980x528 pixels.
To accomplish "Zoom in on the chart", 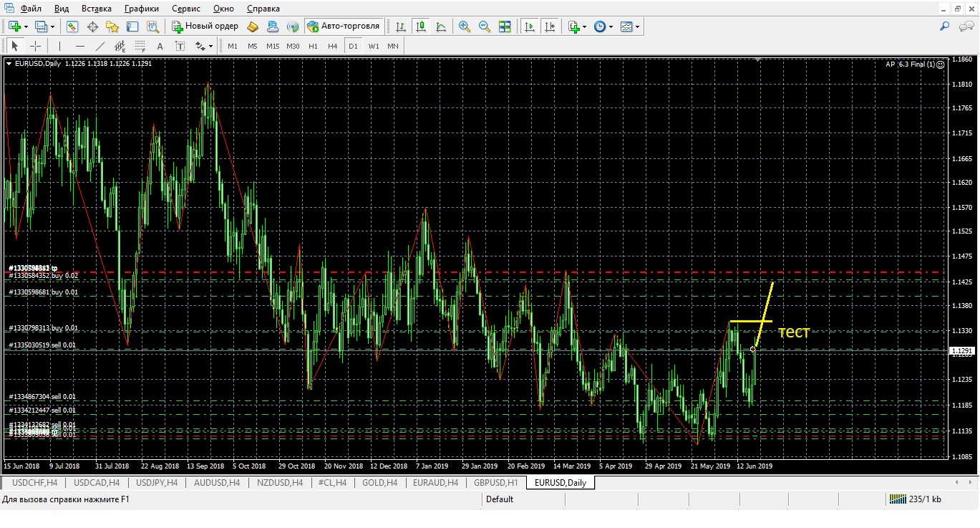I will point(465,27).
